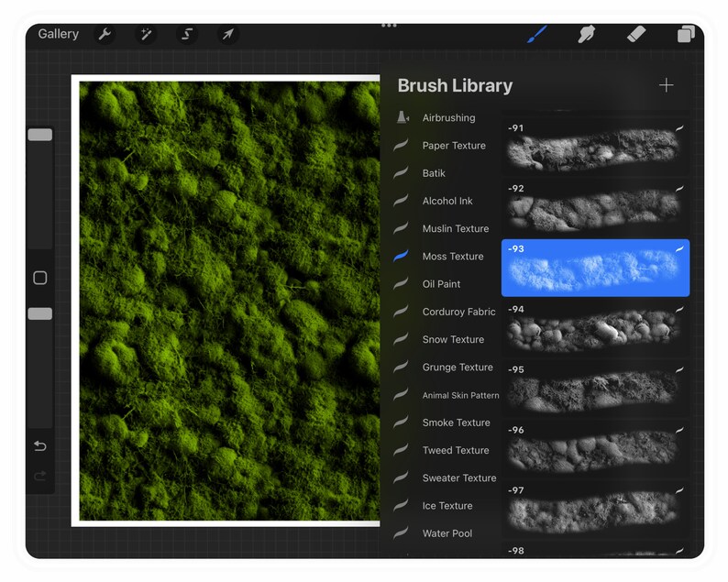Viewport: 728px width, 582px height.
Task: Redo the last action
Action: (40, 476)
